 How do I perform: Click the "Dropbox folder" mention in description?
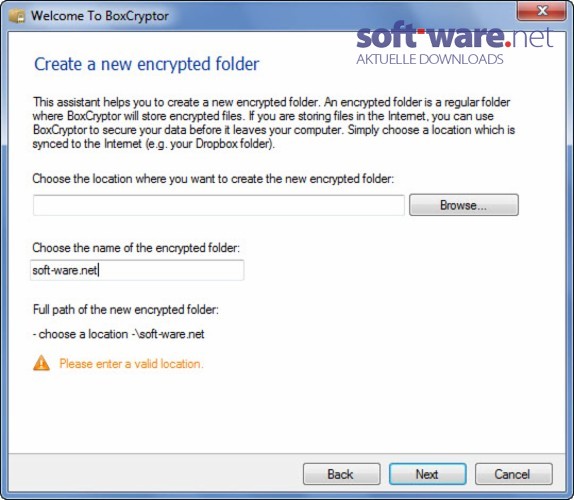point(233,143)
